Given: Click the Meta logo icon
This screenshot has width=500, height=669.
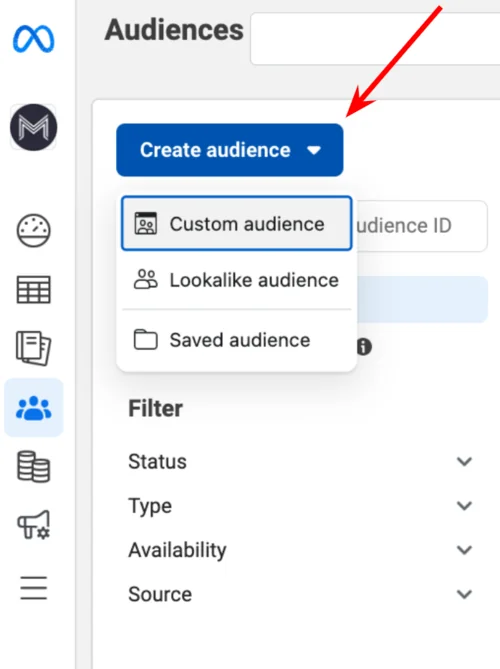Looking at the screenshot, I should coord(34,39).
